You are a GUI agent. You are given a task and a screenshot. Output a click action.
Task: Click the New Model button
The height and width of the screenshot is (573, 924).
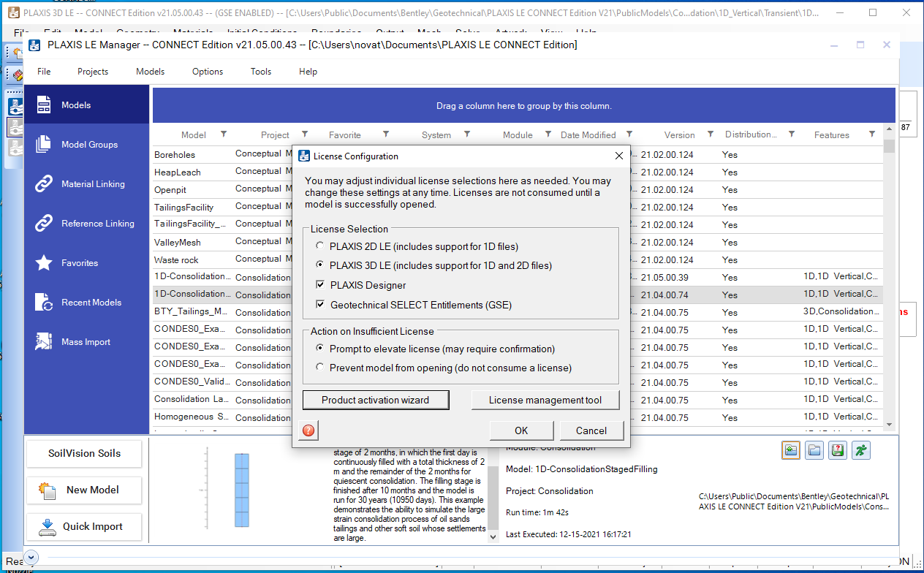(84, 490)
